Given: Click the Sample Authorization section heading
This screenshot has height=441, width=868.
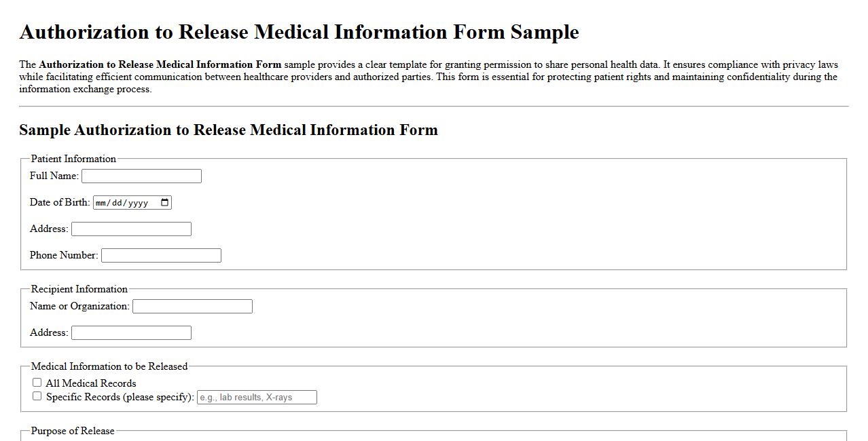Looking at the screenshot, I should pyautogui.click(x=229, y=130).
